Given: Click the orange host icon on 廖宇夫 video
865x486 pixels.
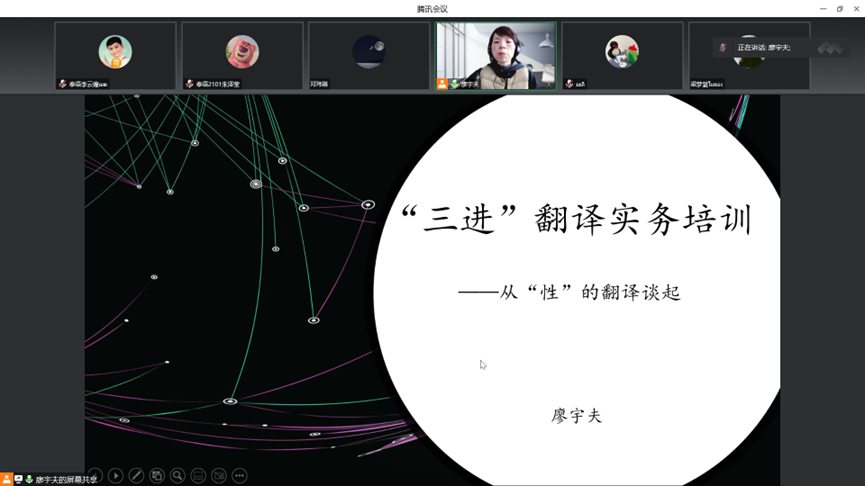Looking at the screenshot, I should pos(442,84).
